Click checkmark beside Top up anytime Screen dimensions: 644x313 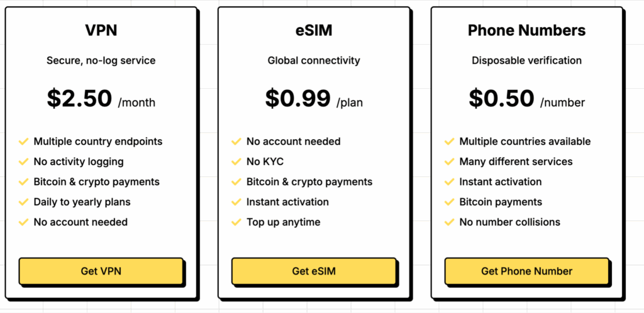point(236,222)
